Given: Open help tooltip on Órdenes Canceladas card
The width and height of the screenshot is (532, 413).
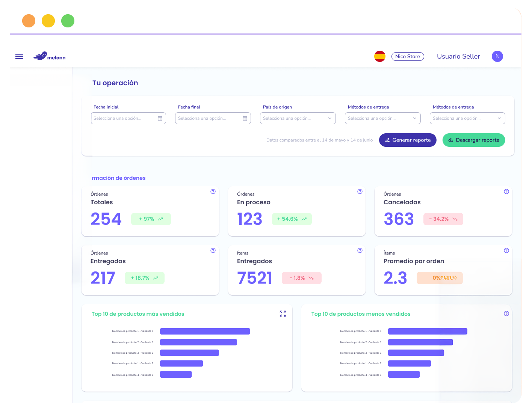Looking at the screenshot, I should [x=506, y=191].
